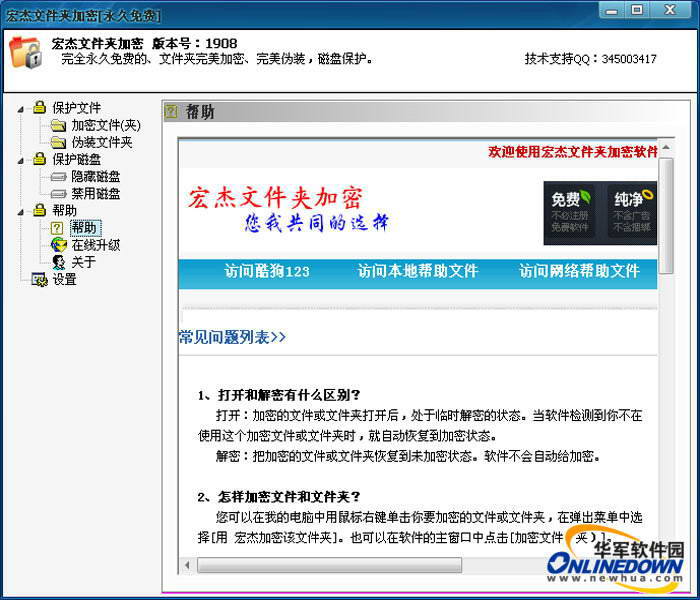
Task: Click 访问酷狗123 link
Action: coord(267,271)
